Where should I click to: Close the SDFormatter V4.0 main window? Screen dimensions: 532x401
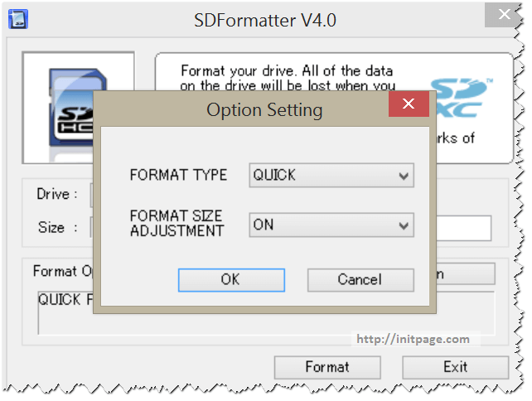[504, 15]
